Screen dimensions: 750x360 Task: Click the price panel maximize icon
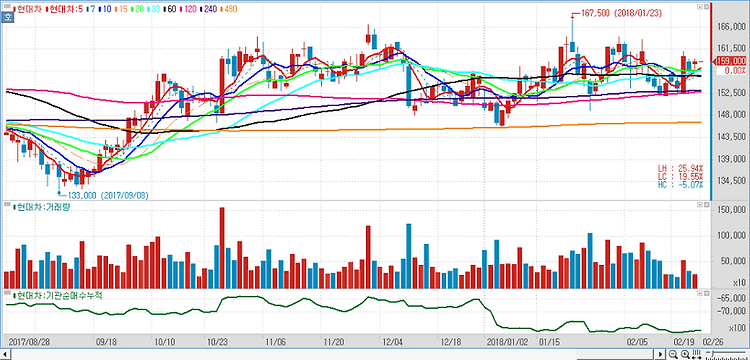tap(700, 7)
